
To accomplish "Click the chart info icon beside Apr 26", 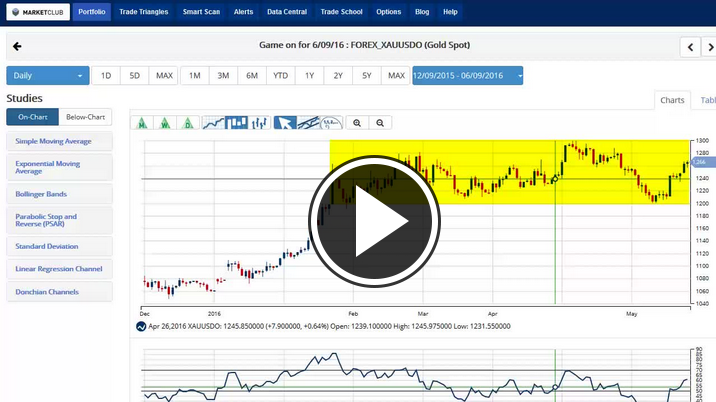I will click(x=141, y=327).
